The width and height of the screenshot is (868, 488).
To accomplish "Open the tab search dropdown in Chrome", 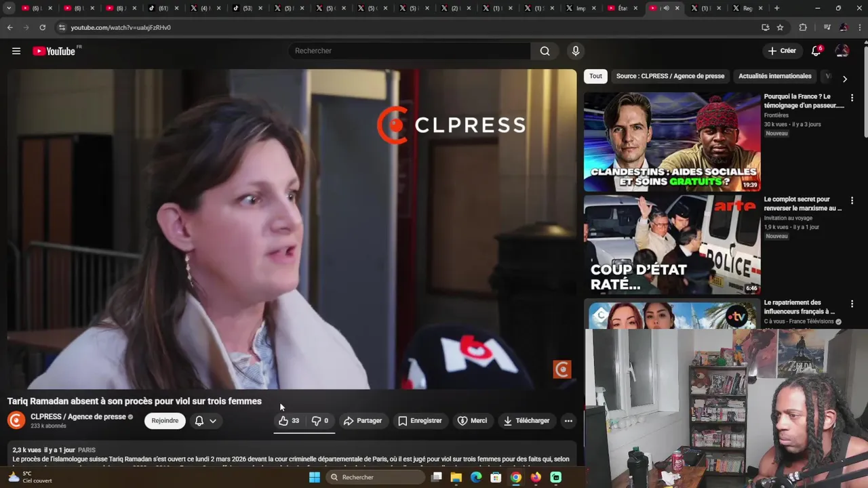I will pos(9,8).
